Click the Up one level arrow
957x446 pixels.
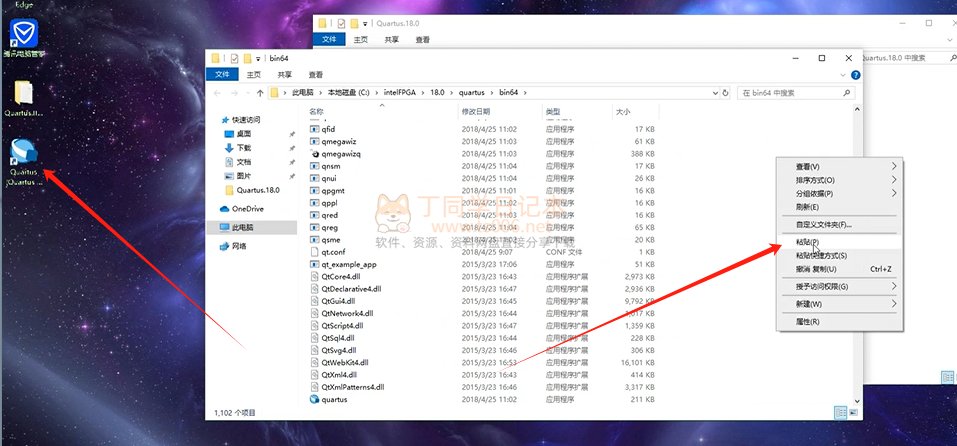click(261, 92)
